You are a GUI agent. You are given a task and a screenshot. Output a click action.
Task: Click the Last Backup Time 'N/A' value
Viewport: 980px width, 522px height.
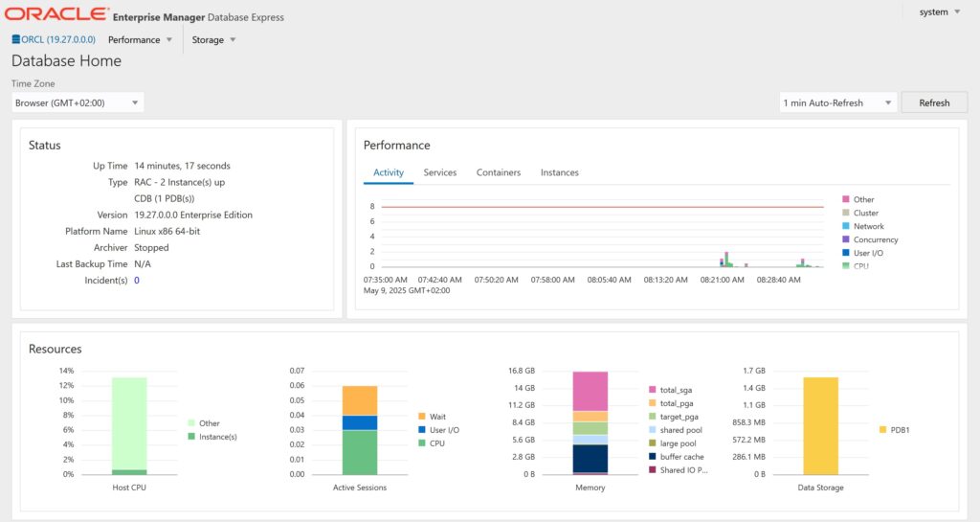pyautogui.click(x=143, y=263)
